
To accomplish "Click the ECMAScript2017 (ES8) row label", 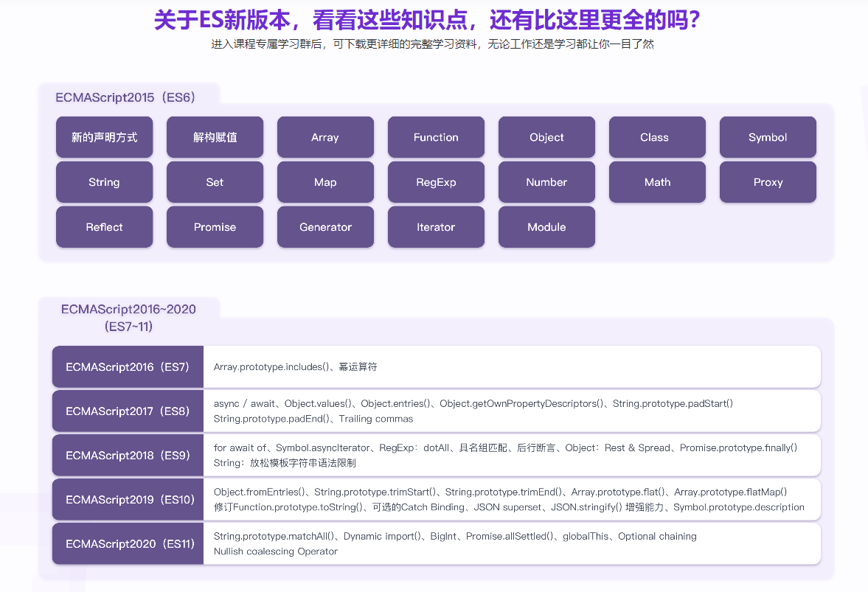I will [128, 411].
